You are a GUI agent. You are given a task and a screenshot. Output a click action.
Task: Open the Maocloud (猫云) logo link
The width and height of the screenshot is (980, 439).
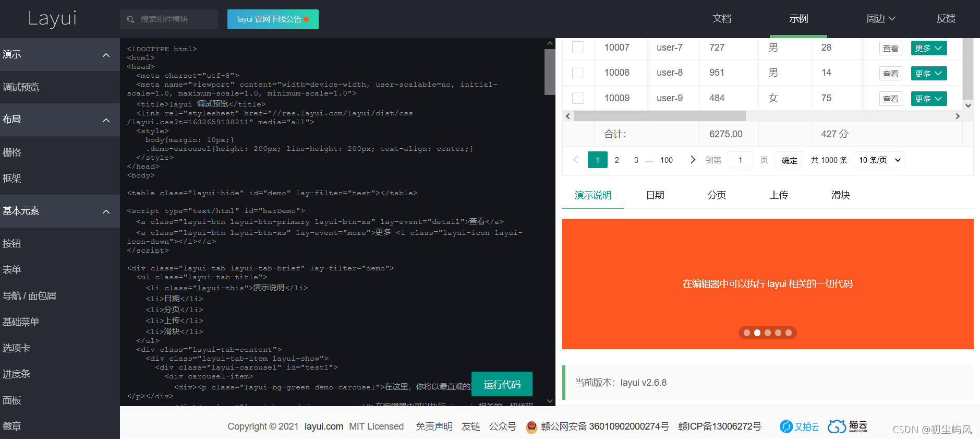[848, 426]
